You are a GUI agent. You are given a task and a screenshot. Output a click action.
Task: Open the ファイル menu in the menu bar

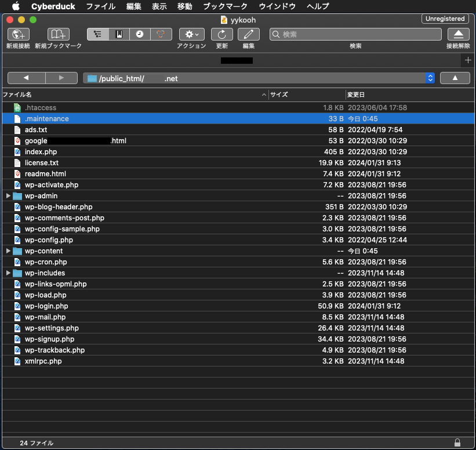(x=101, y=6)
